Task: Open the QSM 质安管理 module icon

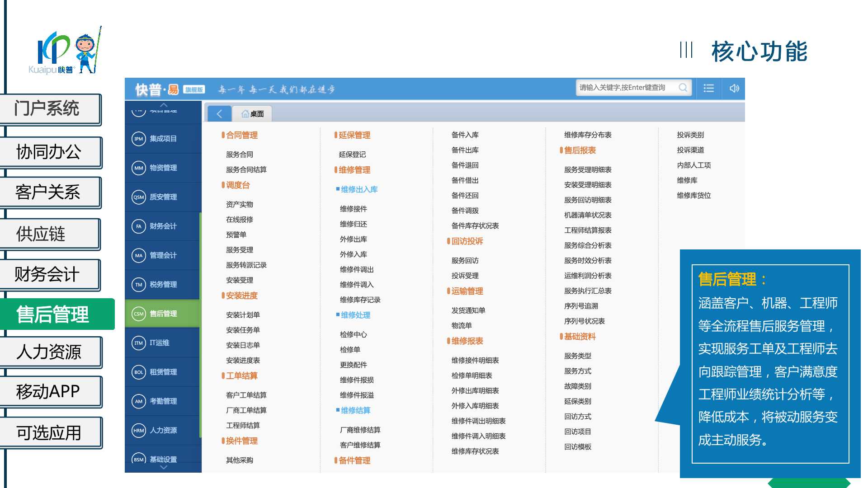Action: pos(139,197)
